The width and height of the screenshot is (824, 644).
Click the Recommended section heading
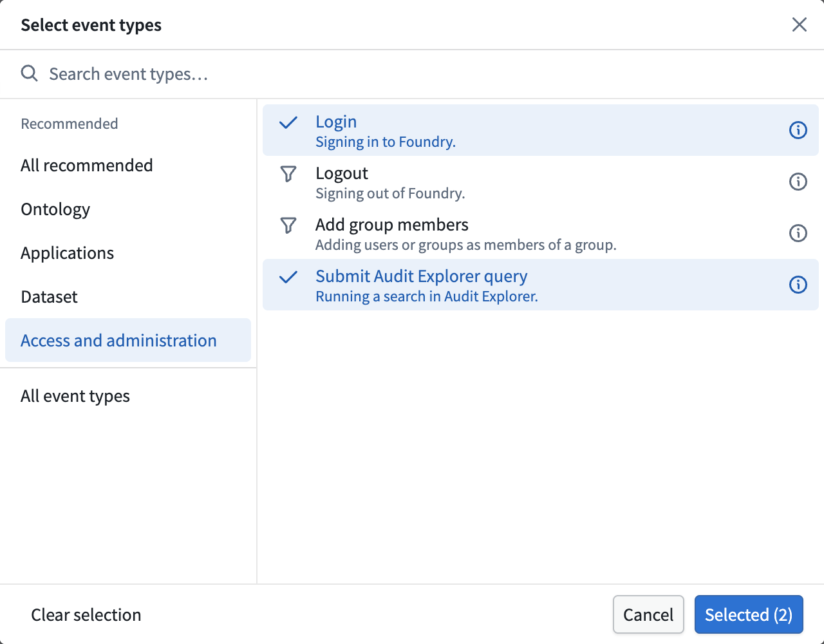click(70, 124)
